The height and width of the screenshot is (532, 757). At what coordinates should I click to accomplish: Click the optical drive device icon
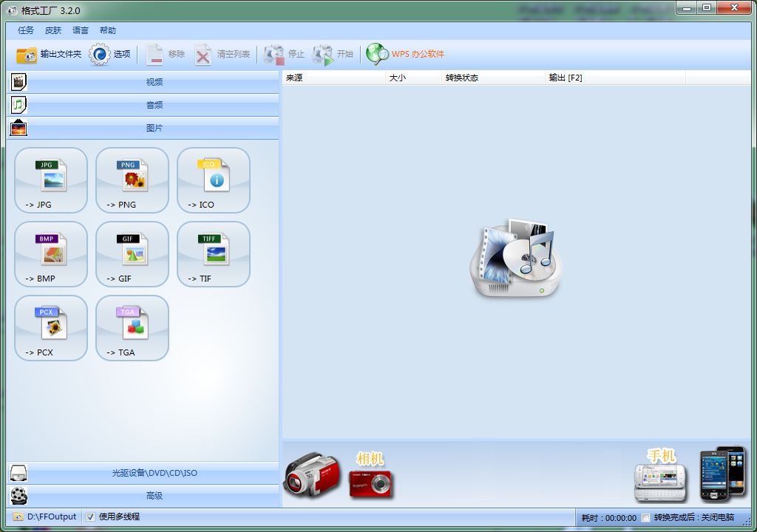(18, 473)
